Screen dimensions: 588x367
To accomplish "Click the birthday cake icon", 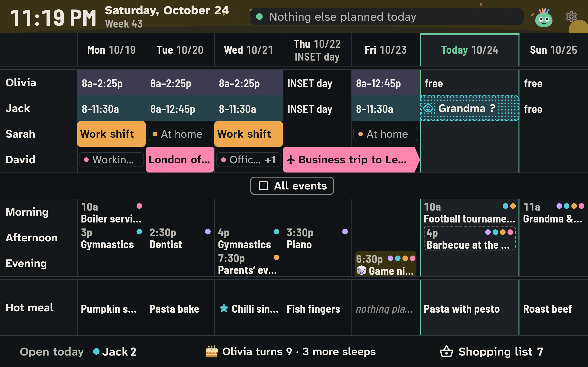I will click(x=212, y=351).
